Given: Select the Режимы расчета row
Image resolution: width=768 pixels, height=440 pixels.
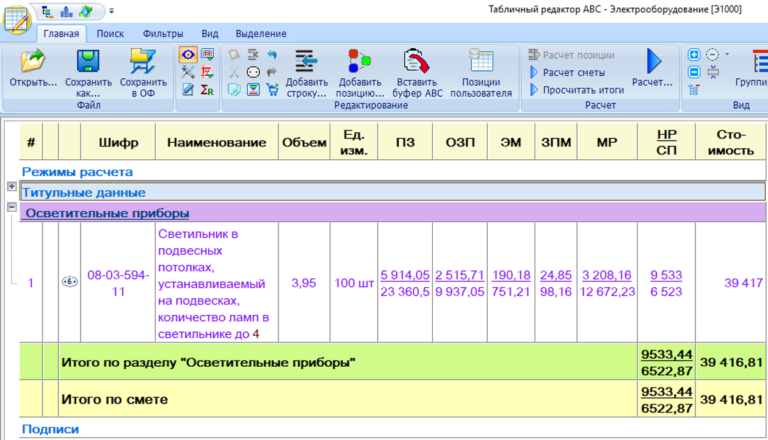Looking at the screenshot, I should (393, 172).
